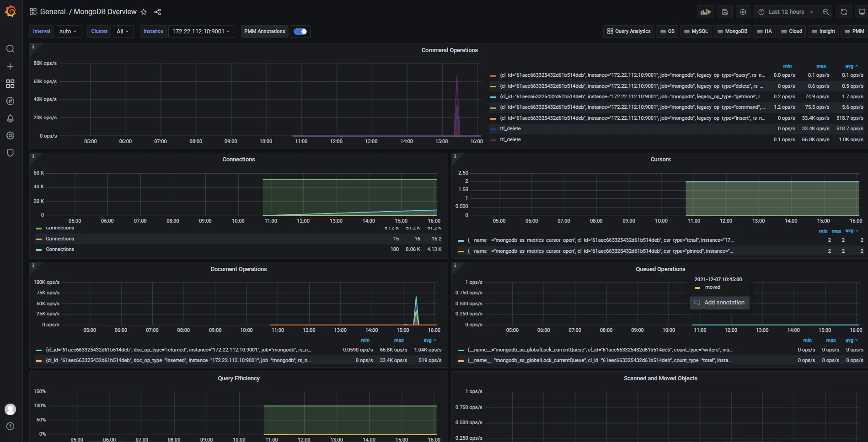
Task: Open the Query Efficiency panel title
Action: pyautogui.click(x=239, y=378)
